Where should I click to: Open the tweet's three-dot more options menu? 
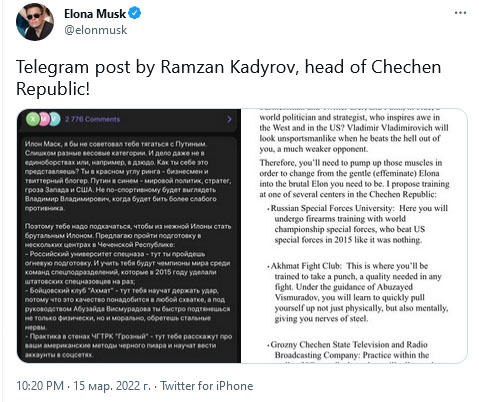(x=460, y=13)
